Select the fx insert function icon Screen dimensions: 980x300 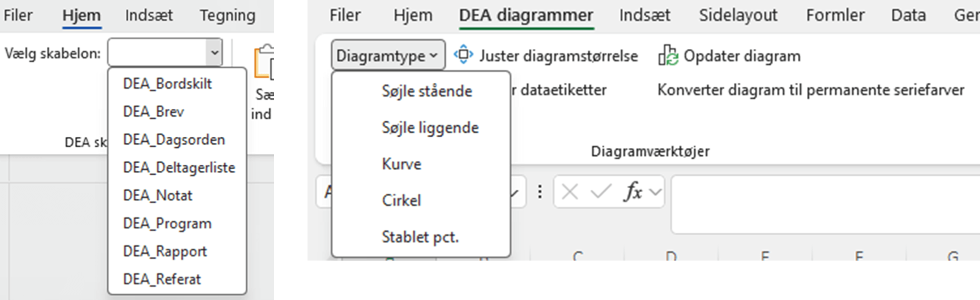tap(633, 192)
